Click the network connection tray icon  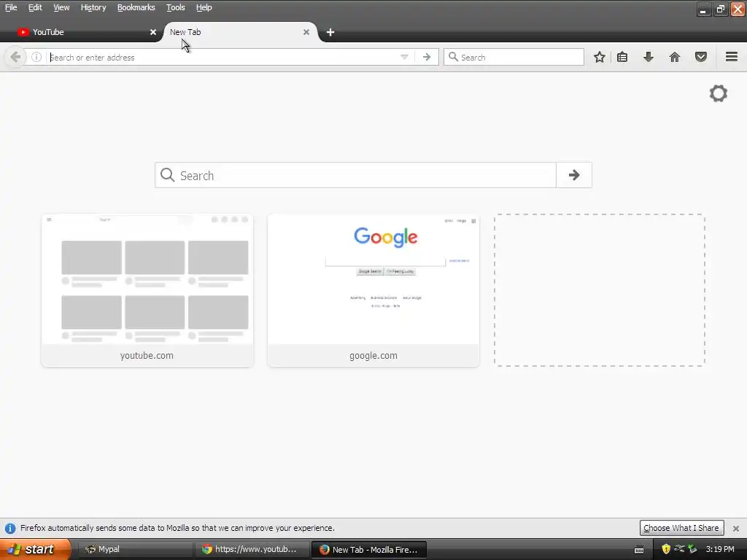tap(679, 549)
